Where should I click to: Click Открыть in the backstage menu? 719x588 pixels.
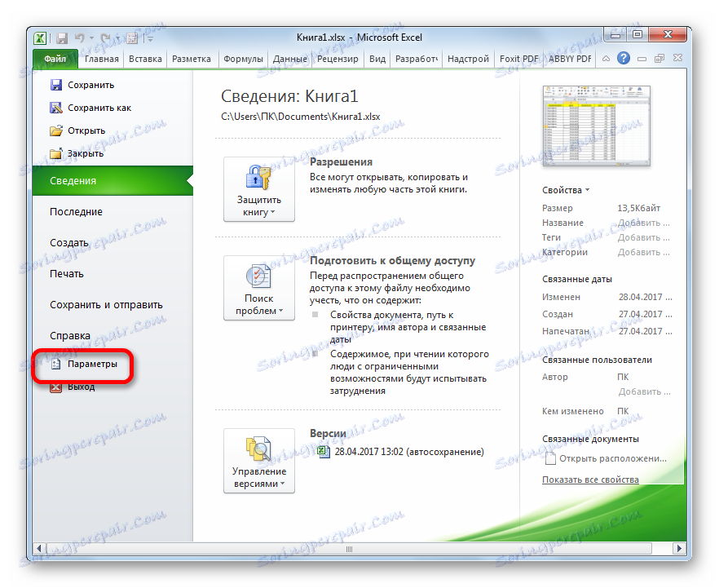86,130
